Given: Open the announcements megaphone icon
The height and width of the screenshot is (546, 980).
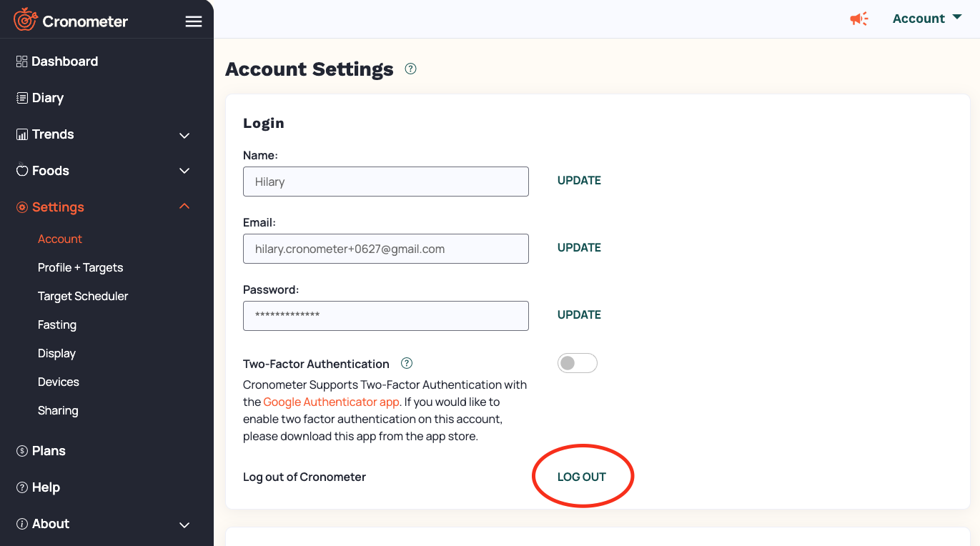Looking at the screenshot, I should click(x=858, y=19).
